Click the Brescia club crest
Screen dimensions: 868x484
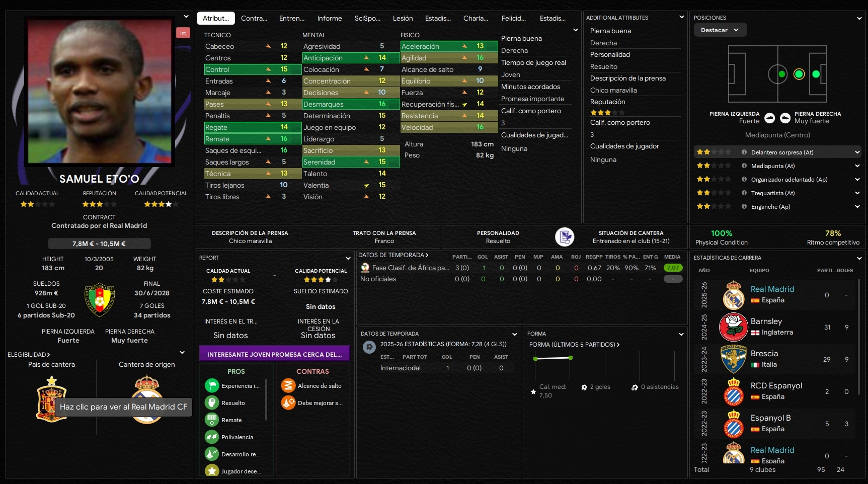[x=734, y=359]
